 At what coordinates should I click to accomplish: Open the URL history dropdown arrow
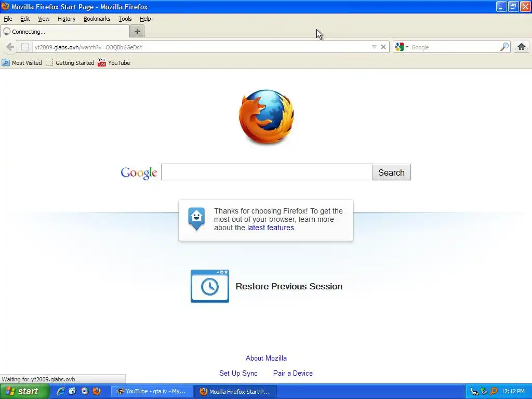374,47
